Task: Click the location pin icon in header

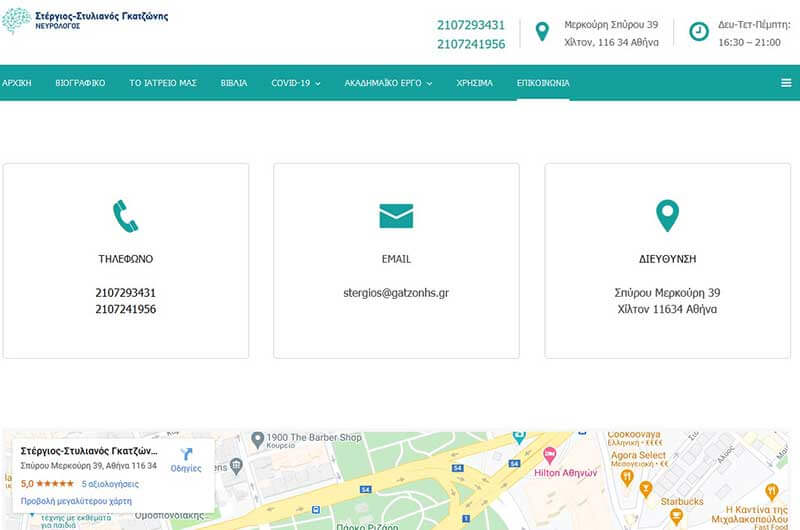Action: pyautogui.click(x=542, y=31)
